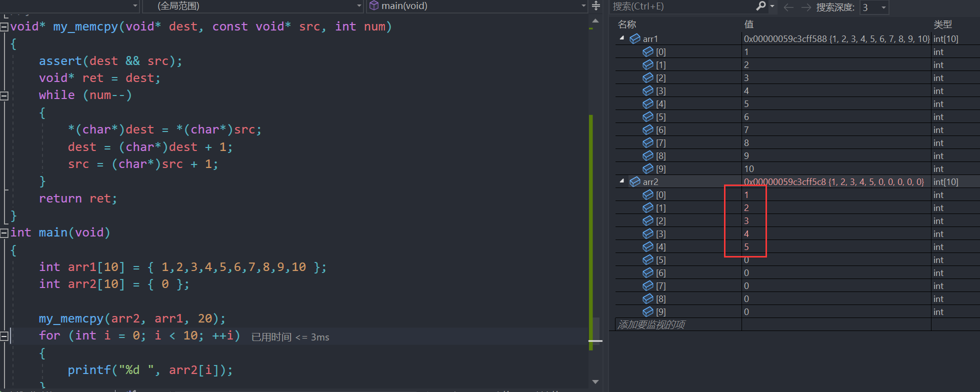980x392 pixels.
Task: Click cube icon of arr2 [6] row
Action: (648, 272)
